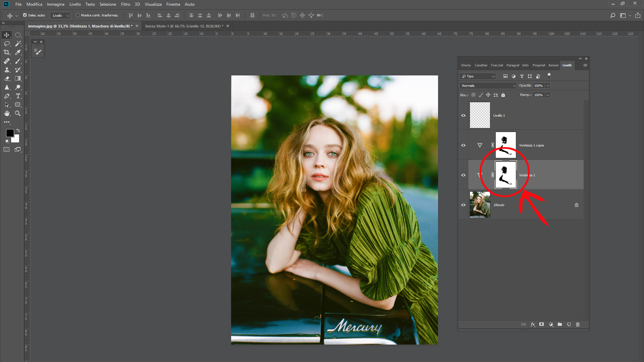This screenshot has height=362, width=644.
Task: Open the Filtro menu
Action: click(x=125, y=4)
